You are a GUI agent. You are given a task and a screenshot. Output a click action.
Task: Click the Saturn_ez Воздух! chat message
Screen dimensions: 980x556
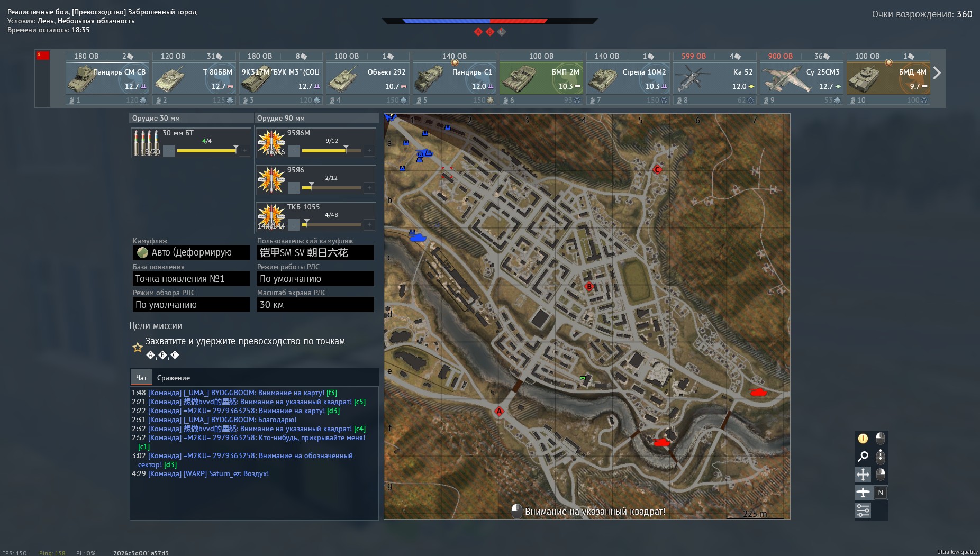[x=200, y=473]
